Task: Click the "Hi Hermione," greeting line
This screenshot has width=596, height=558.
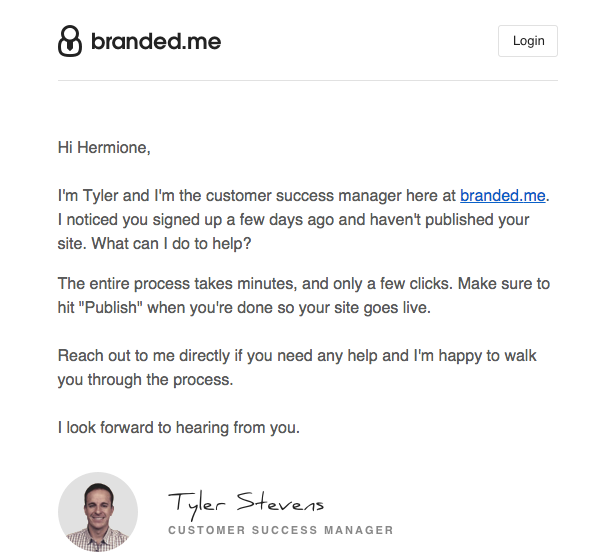Action: 104,147
